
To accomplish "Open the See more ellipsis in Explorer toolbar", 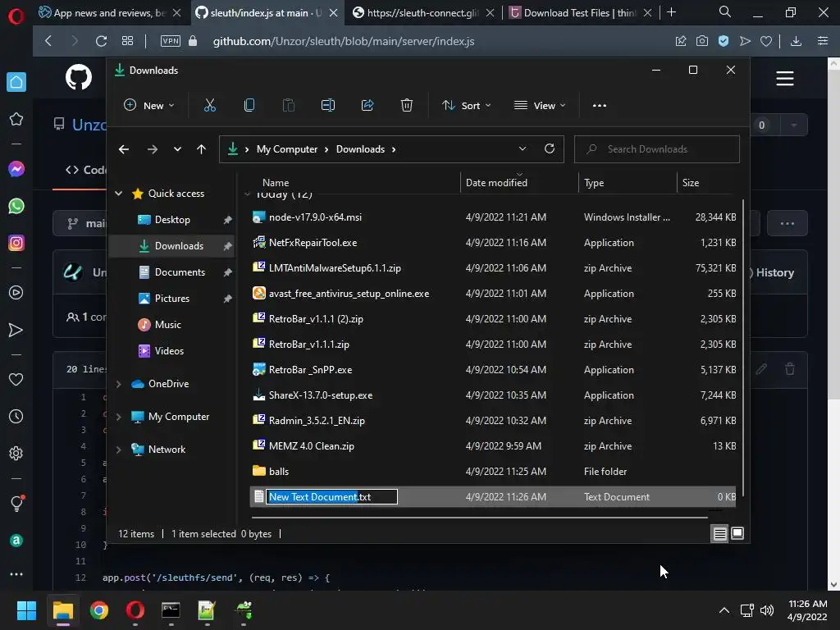I will point(600,106).
